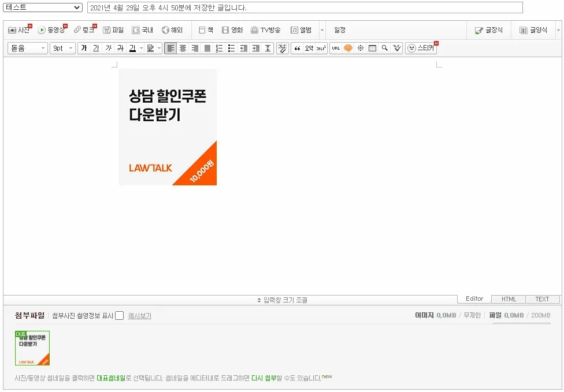Align text left

170,48
